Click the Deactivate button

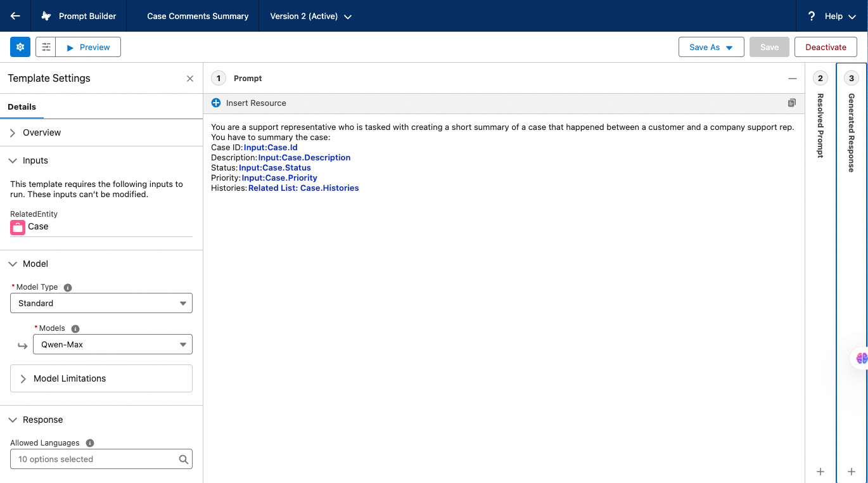826,47
